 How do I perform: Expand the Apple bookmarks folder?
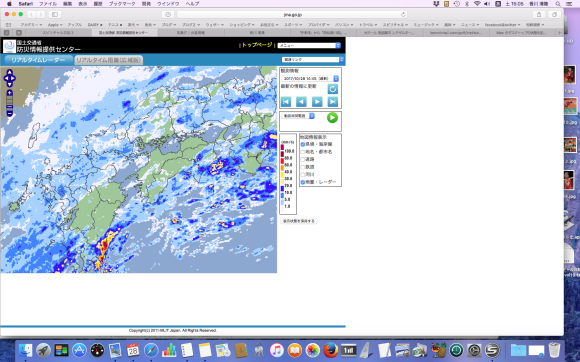tap(55, 25)
